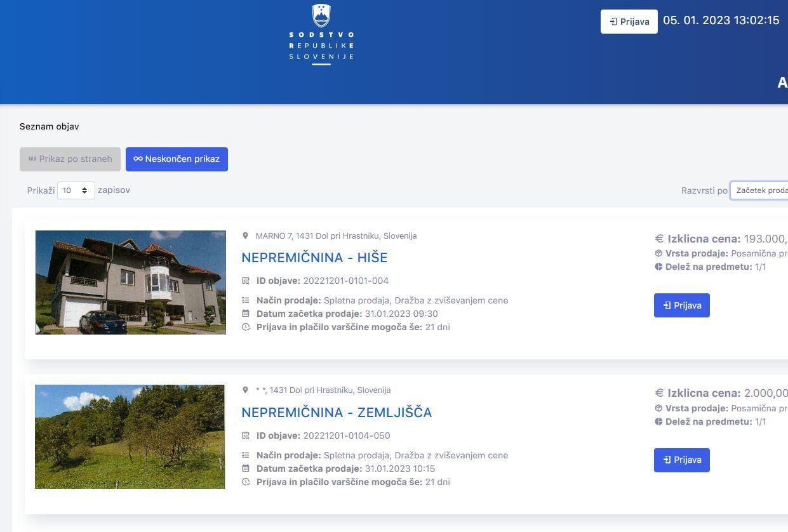Image resolution: width=788 pixels, height=532 pixels.
Task: Click the house photo thumbnail
Action: [x=130, y=282]
